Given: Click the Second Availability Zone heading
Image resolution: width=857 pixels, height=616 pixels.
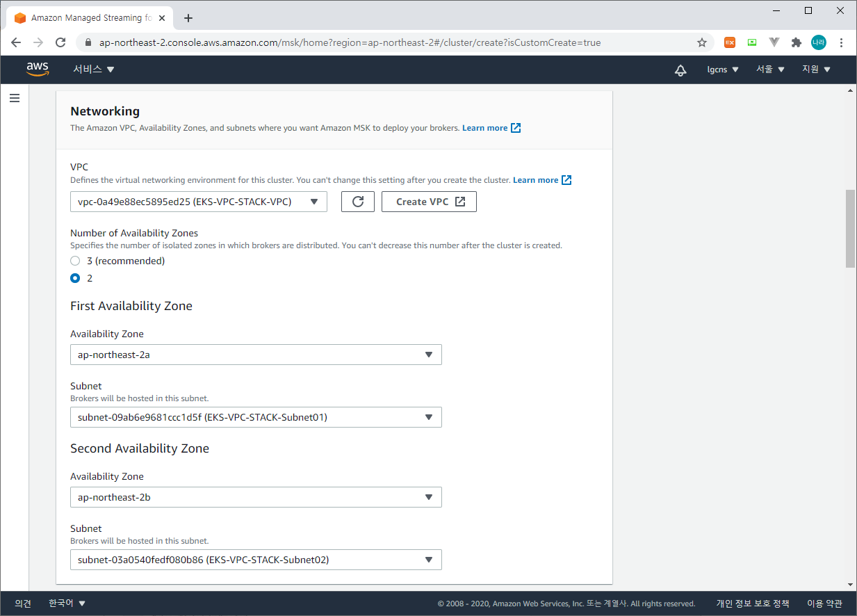Looking at the screenshot, I should click(140, 448).
